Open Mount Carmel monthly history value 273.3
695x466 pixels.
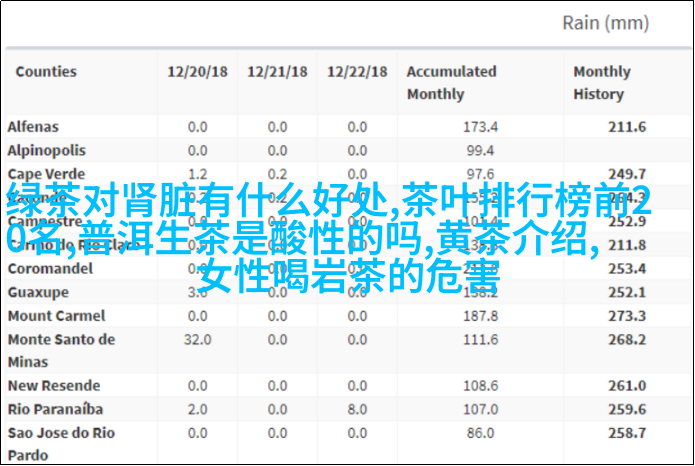(x=627, y=316)
